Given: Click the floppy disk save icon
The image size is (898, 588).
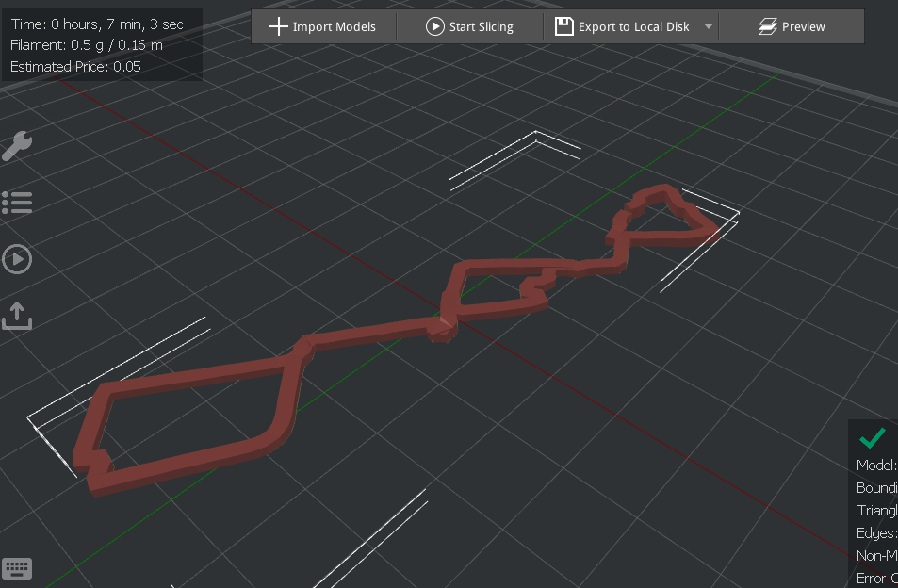Looking at the screenshot, I should [564, 26].
